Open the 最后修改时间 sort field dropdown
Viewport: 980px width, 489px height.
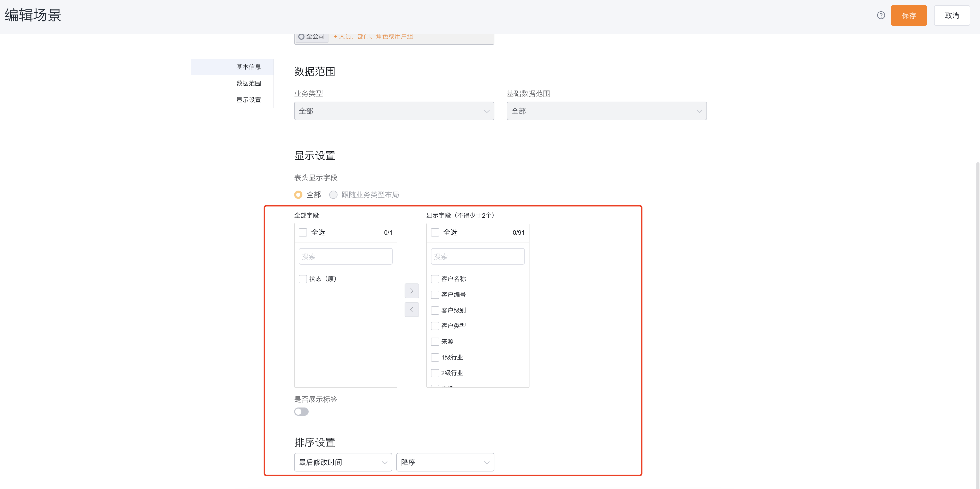(342, 462)
